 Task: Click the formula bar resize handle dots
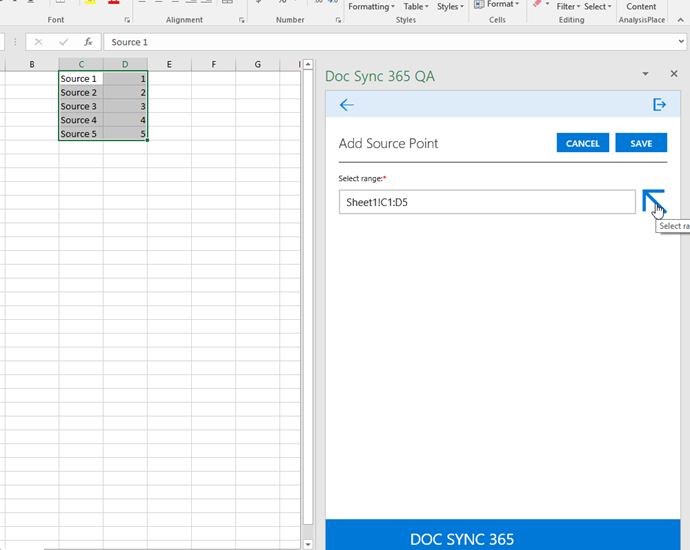15,42
